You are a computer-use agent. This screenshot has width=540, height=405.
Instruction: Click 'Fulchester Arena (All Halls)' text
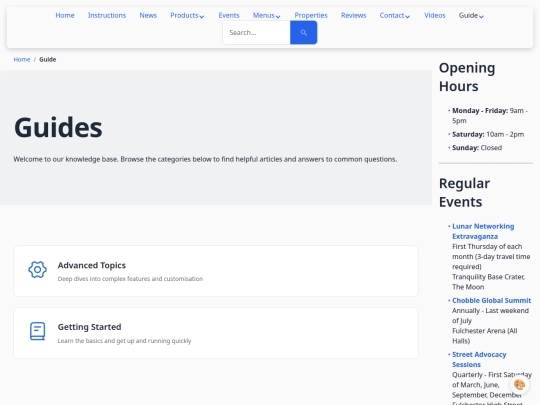tap(485, 336)
